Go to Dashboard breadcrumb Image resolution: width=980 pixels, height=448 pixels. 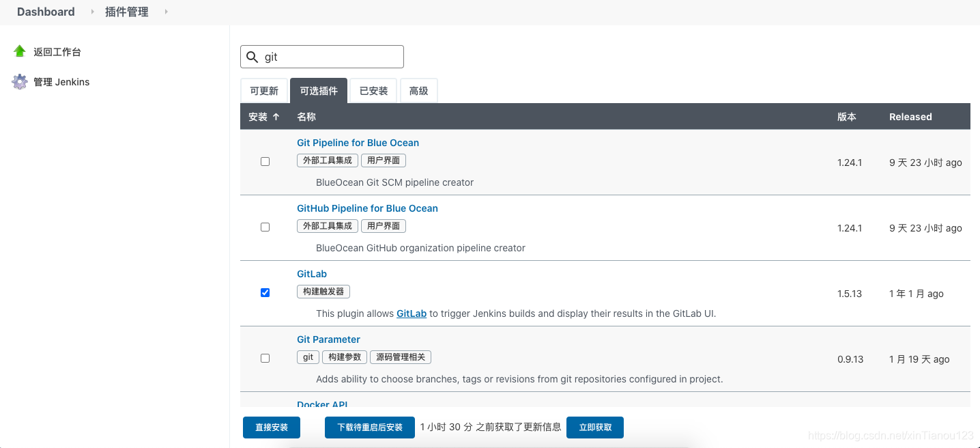46,12
